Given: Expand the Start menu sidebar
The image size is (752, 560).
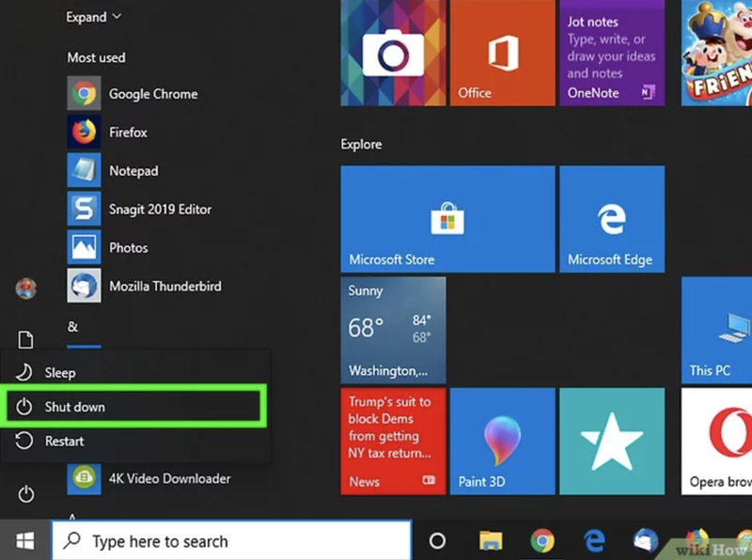Looking at the screenshot, I should (93, 17).
